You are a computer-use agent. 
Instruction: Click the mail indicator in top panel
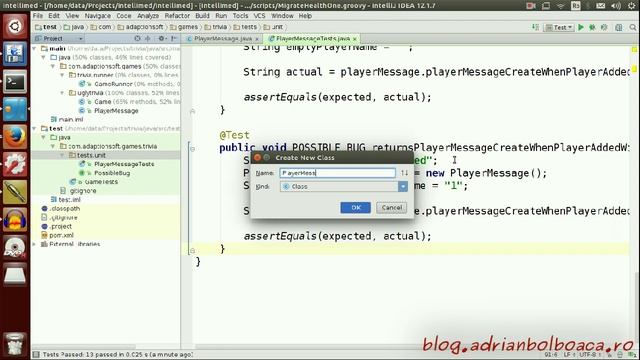click(x=600, y=5)
